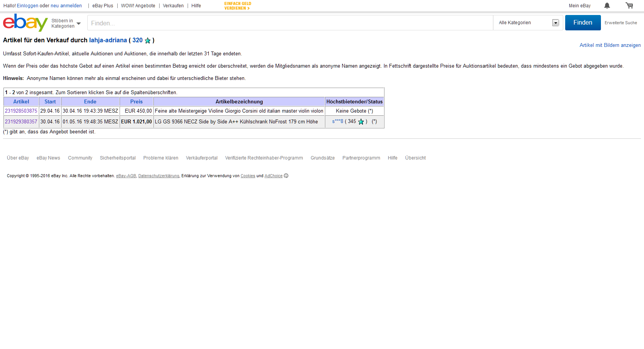The width and height of the screenshot is (644, 349).
Task: Click the LG Kühlschrank item title text
Action: 236,122
